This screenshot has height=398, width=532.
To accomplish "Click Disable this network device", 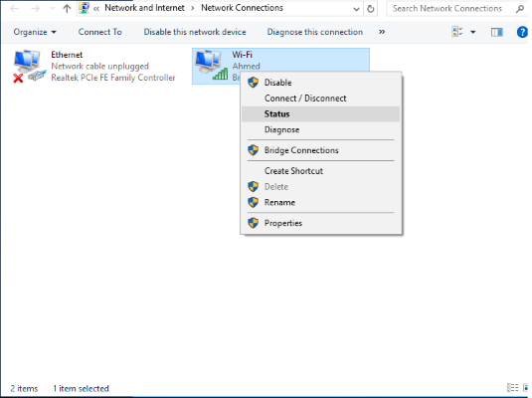I will [x=195, y=32].
